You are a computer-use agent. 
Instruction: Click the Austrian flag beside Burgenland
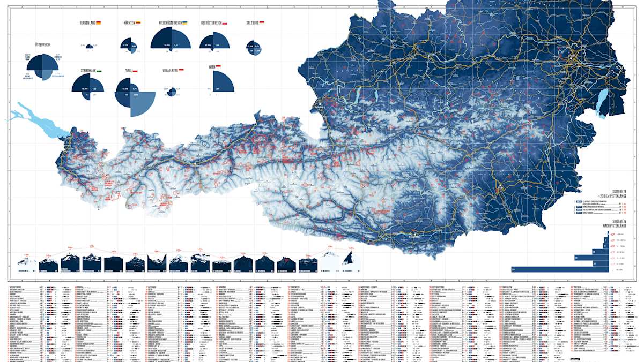[99, 22]
